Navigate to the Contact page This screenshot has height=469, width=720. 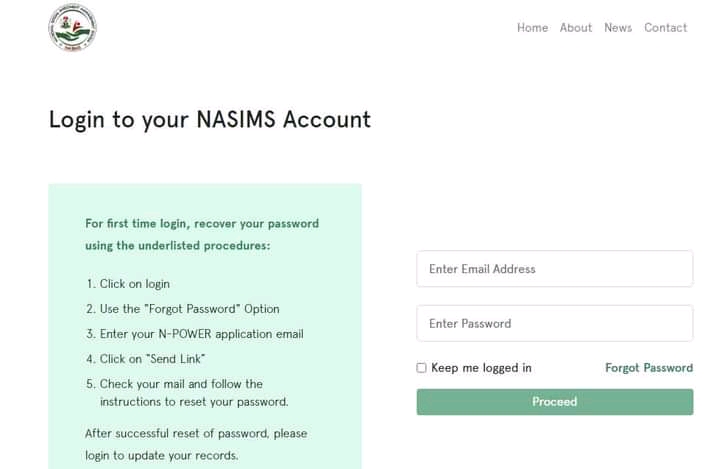tap(665, 28)
